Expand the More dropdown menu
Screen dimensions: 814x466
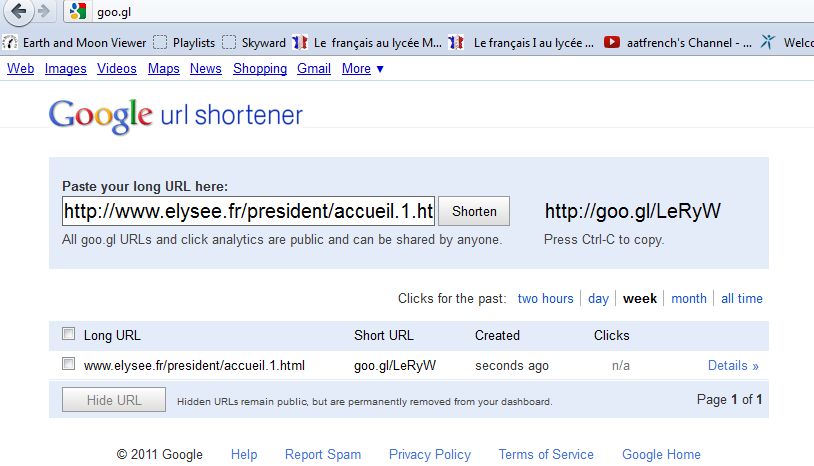coord(362,68)
